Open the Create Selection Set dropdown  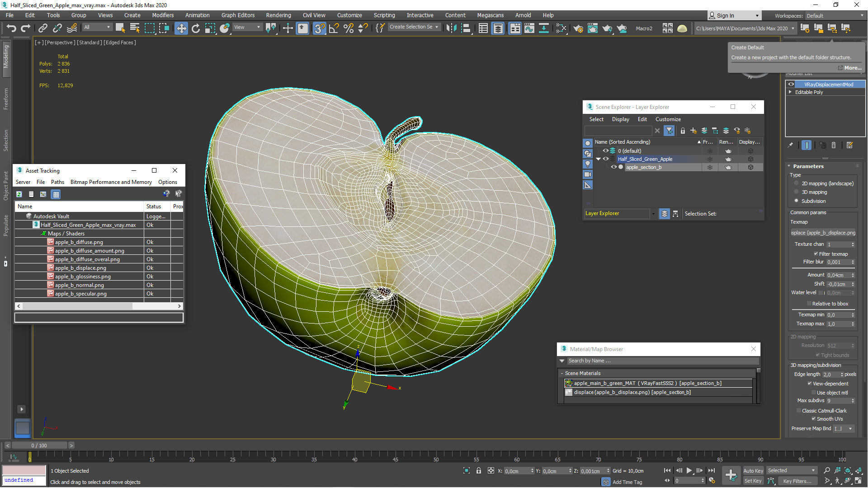(414, 27)
